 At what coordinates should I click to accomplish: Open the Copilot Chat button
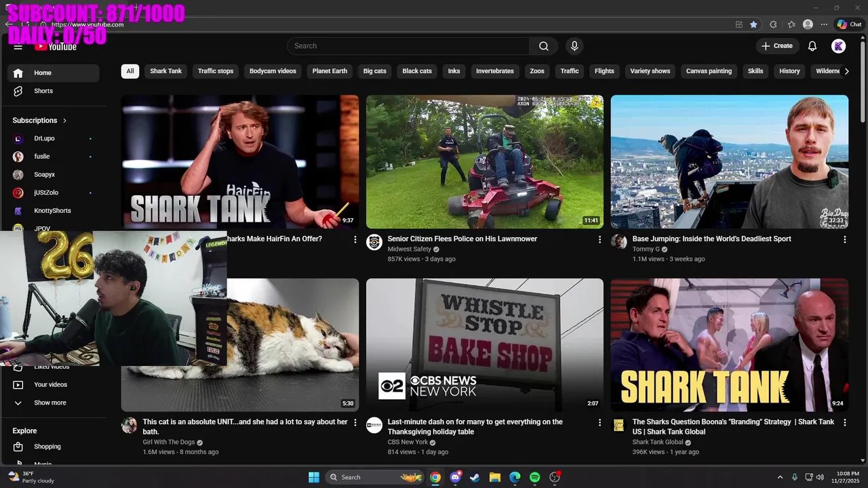(x=849, y=24)
